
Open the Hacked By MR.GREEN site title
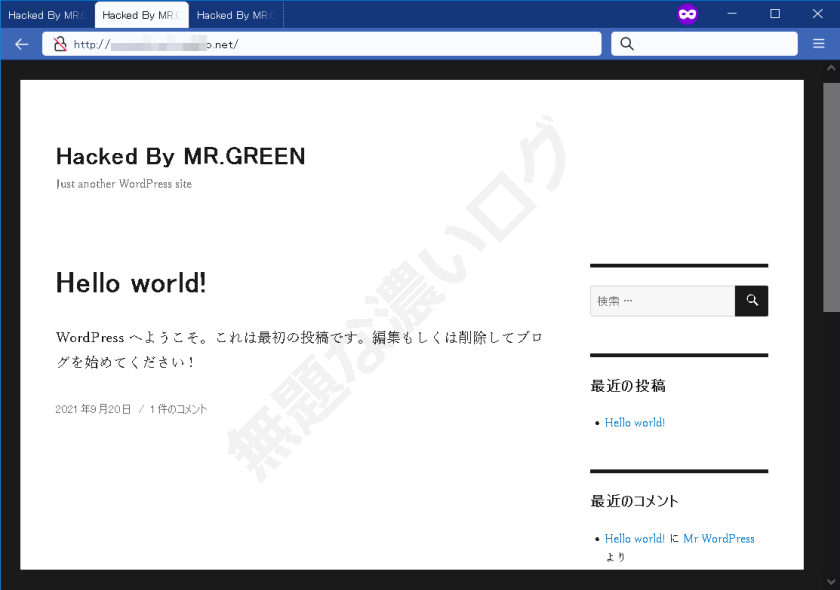[x=181, y=156]
